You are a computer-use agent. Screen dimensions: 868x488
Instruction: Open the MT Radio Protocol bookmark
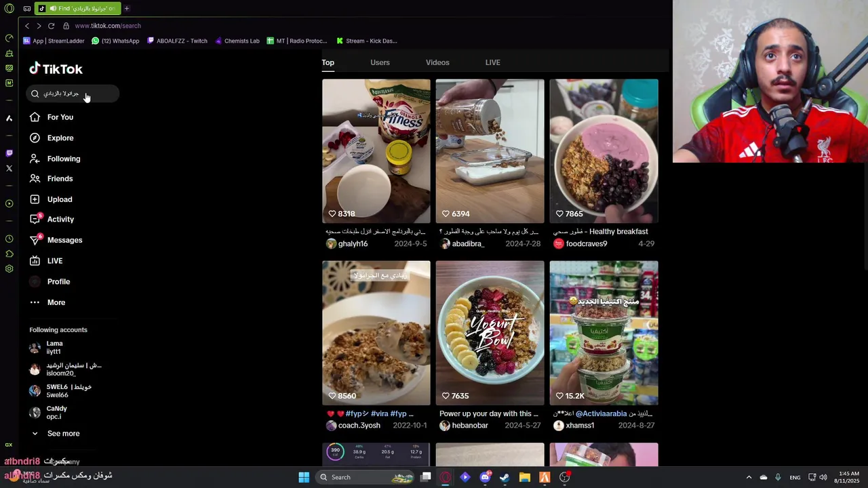[297, 41]
